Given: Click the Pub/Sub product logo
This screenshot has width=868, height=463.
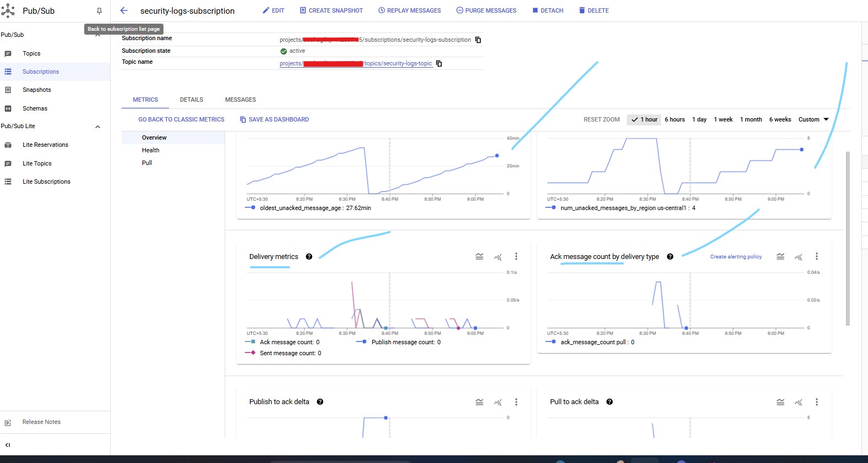Looking at the screenshot, I should point(8,10).
